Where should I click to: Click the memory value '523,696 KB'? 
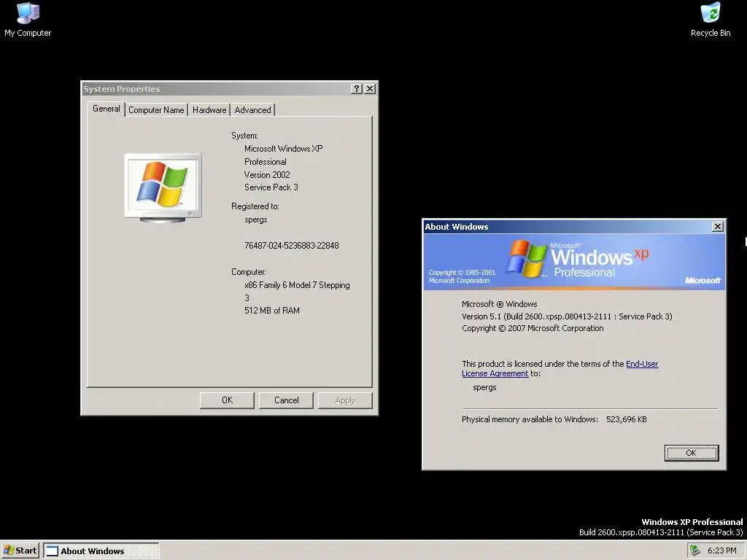point(627,419)
